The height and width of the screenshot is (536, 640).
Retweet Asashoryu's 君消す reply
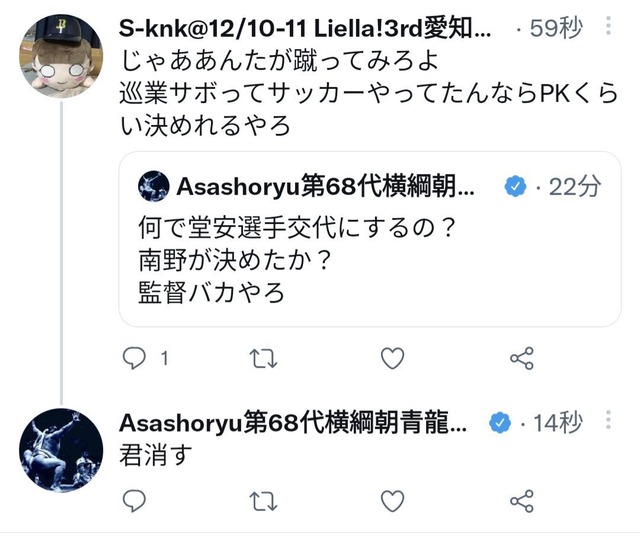263,501
